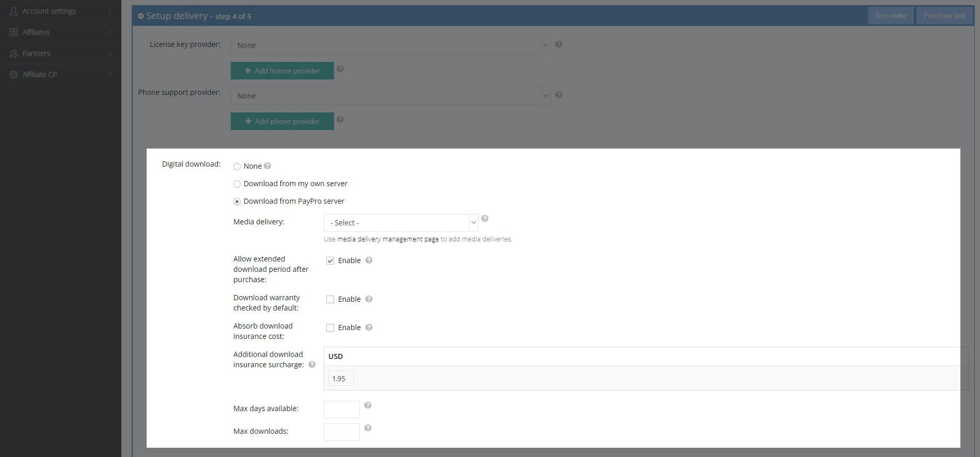
Task: Expand Affiliates sidebar menu
Action: coord(36,32)
